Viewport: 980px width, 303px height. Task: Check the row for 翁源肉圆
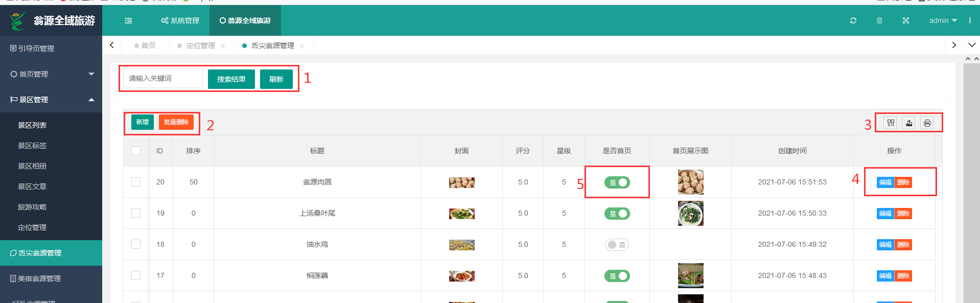136,182
